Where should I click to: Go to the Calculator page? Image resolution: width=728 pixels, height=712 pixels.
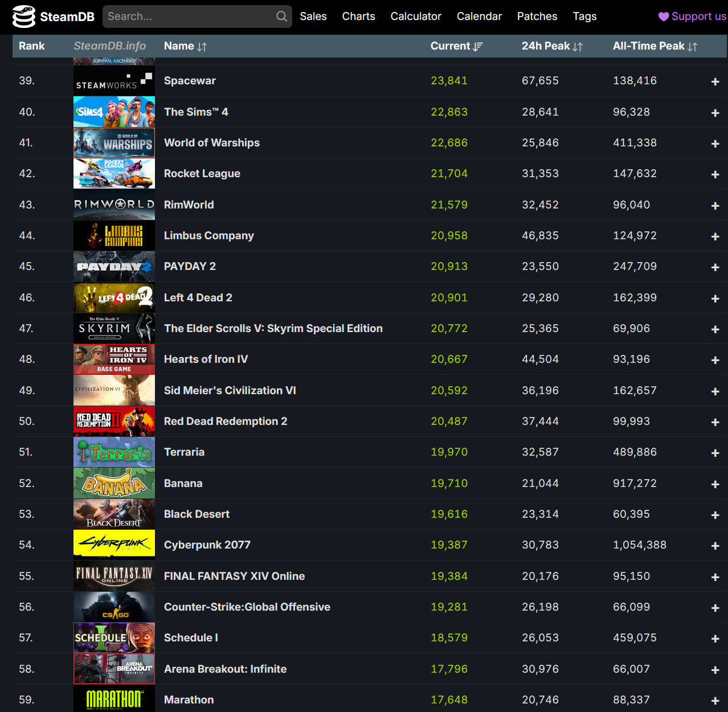(416, 17)
